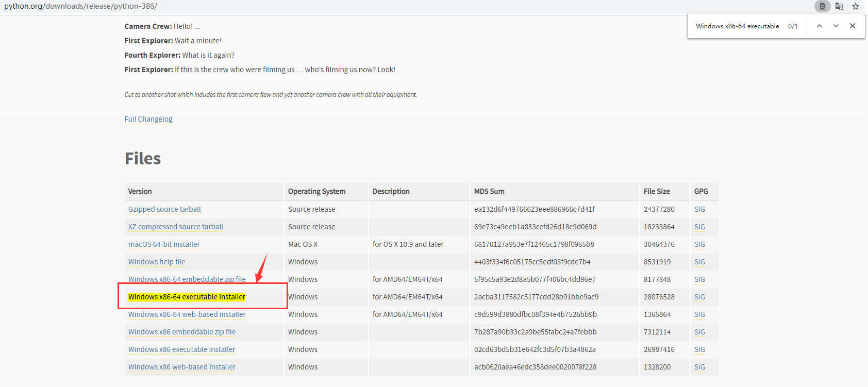The image size is (868, 387).
Task: Download Windows x86 embeddable zip file
Action: (x=182, y=332)
